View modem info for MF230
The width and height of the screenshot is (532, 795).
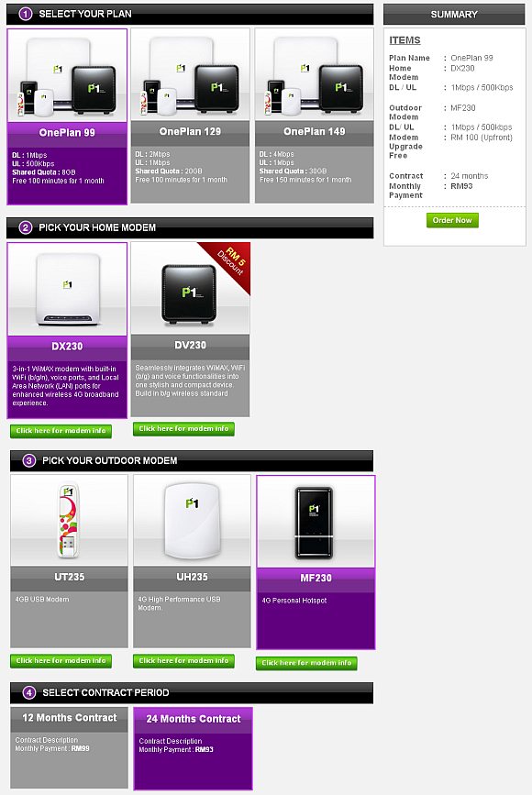tap(306, 663)
